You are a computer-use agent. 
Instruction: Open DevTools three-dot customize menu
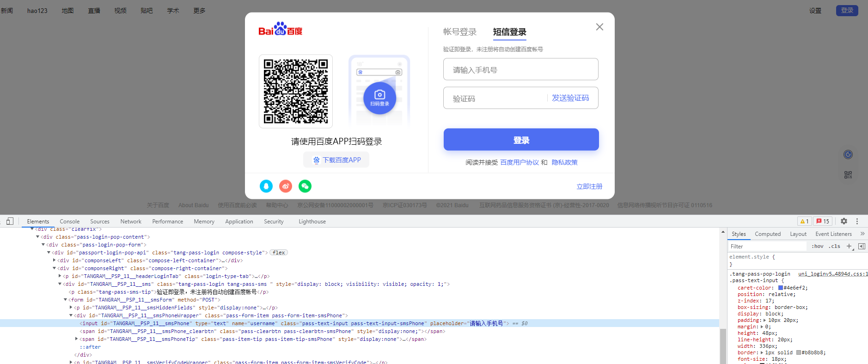(857, 221)
